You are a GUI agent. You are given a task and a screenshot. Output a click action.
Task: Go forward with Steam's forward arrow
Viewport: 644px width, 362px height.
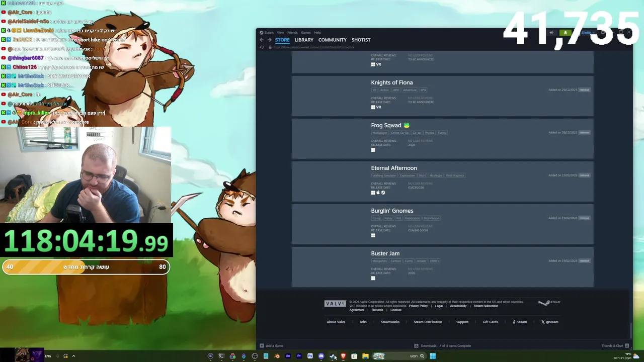(x=269, y=40)
